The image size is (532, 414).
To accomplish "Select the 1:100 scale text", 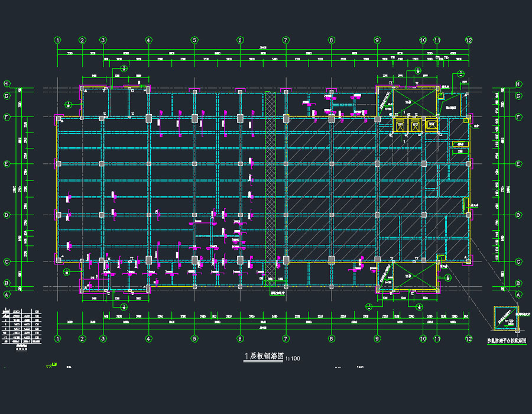I will pos(292,358).
